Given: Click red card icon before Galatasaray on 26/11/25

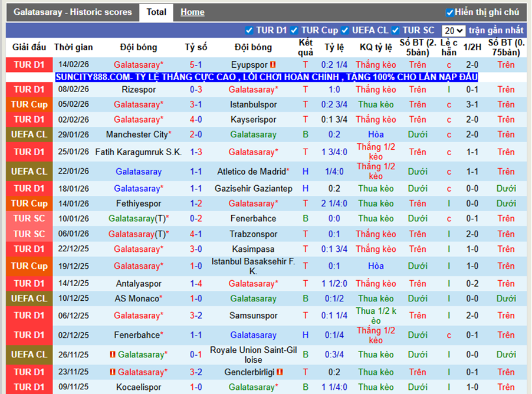Looking at the screenshot, I should point(113,354).
